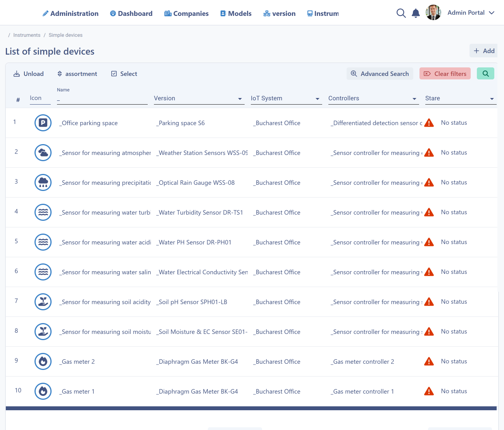Click warning triangle in Gas meter 1 row
The height and width of the screenshot is (430, 504).
[x=429, y=391]
